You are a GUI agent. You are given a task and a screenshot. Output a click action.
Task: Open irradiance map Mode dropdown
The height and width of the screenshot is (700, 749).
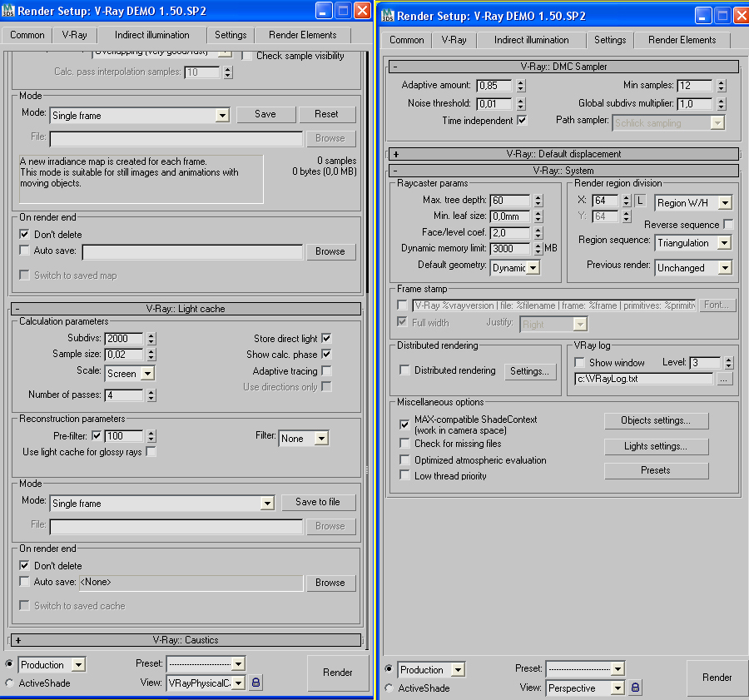[221, 115]
